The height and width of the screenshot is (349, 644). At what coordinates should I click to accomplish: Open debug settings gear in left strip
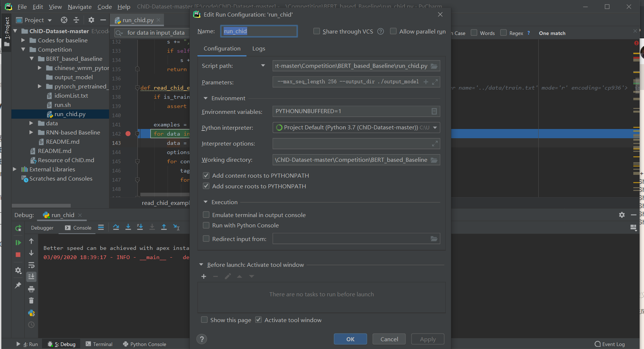point(18,271)
